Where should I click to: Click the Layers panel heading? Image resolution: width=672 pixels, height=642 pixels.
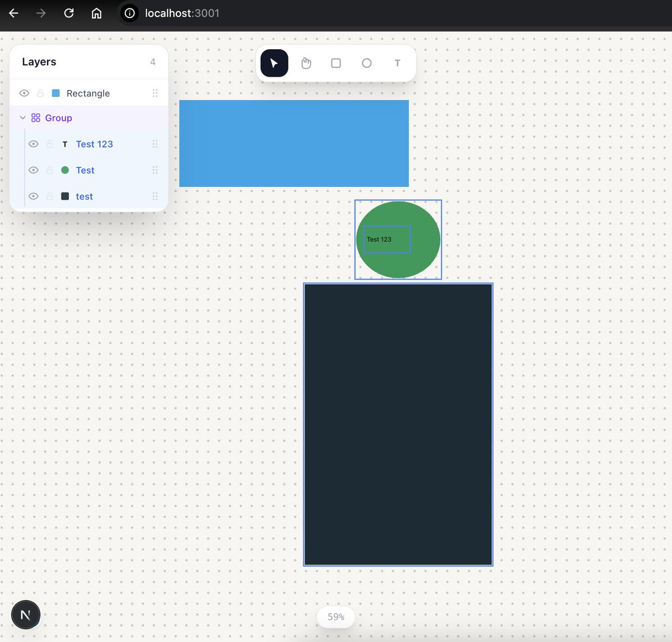tap(39, 62)
